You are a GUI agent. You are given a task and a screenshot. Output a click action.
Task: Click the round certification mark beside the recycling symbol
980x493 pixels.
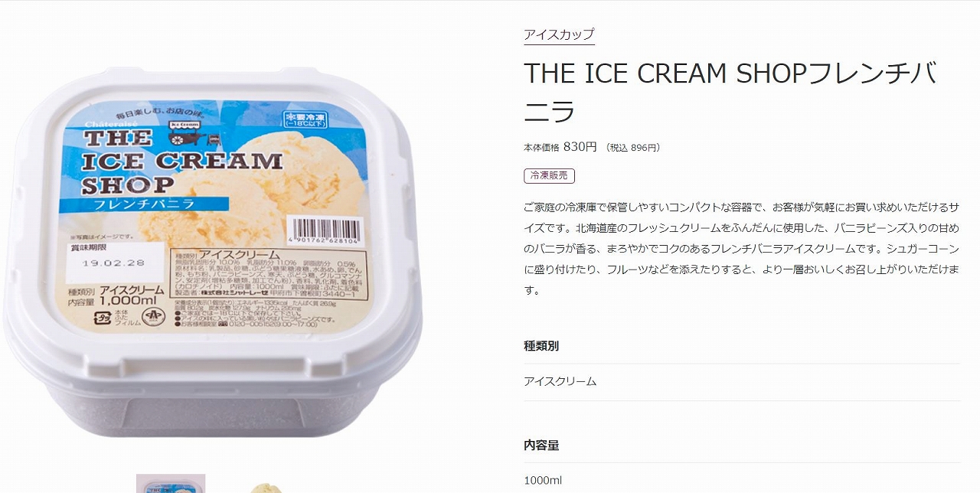[154, 318]
